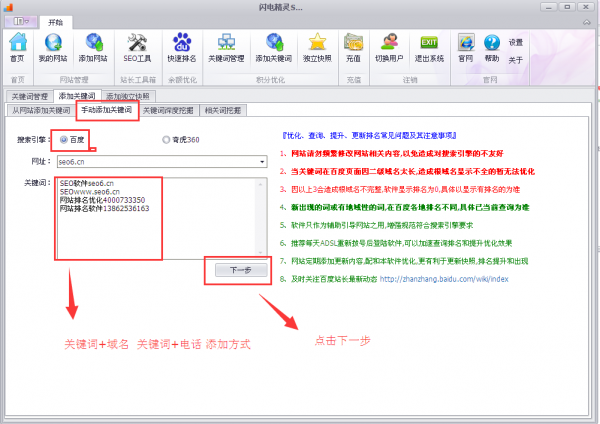Switch to the 开始 ribbon tab
Image resolution: width=600 pixels, height=424 pixels.
click(56, 23)
